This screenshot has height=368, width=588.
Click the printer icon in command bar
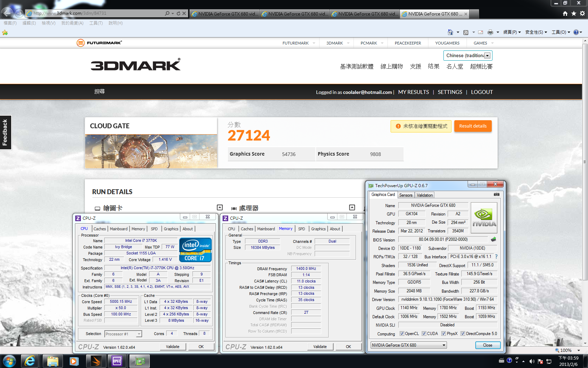point(490,32)
